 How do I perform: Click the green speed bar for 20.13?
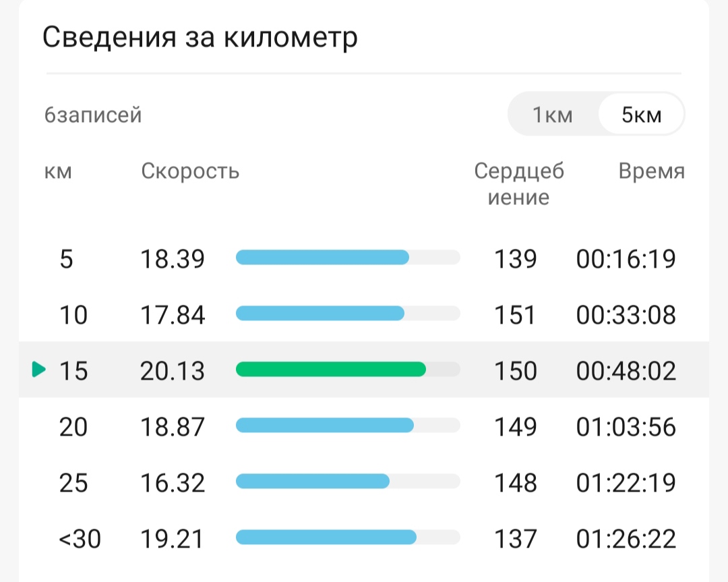click(330, 370)
